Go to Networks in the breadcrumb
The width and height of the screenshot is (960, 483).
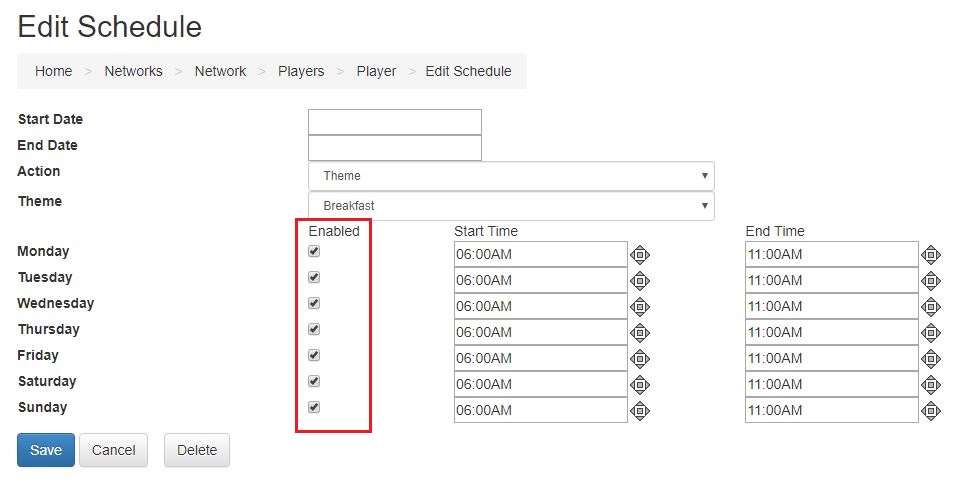tap(133, 71)
